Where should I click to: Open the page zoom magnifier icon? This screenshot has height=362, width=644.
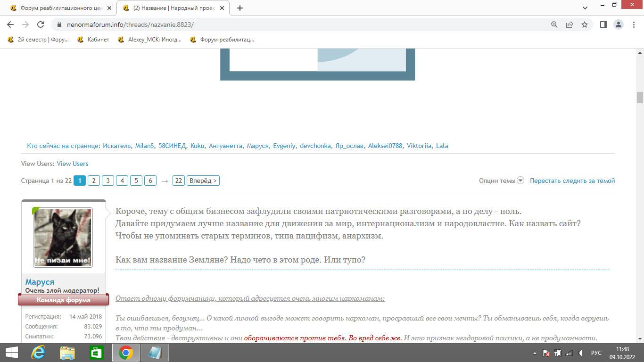pos(554,25)
